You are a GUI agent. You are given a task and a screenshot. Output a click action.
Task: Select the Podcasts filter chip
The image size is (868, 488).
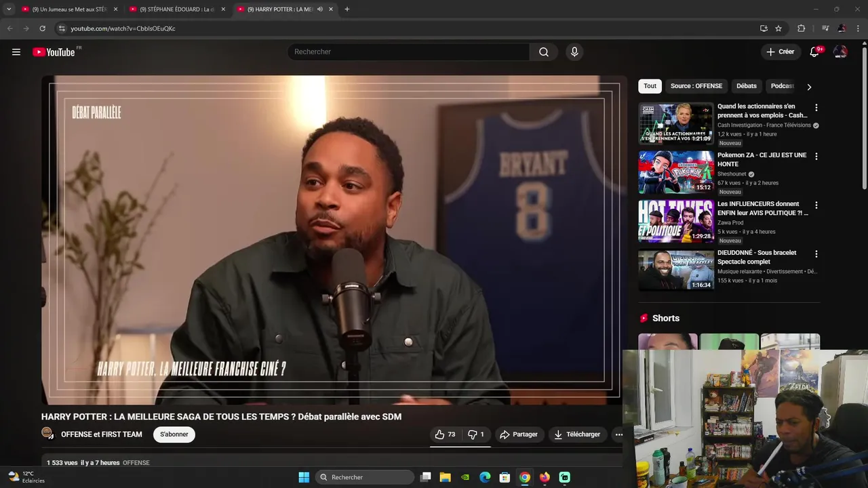782,86
